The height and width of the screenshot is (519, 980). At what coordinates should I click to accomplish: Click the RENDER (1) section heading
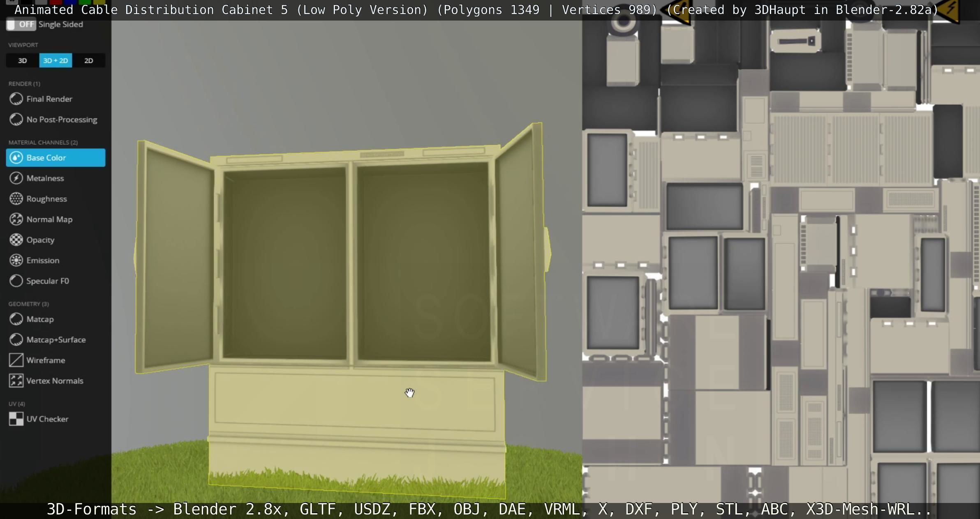pyautogui.click(x=24, y=84)
